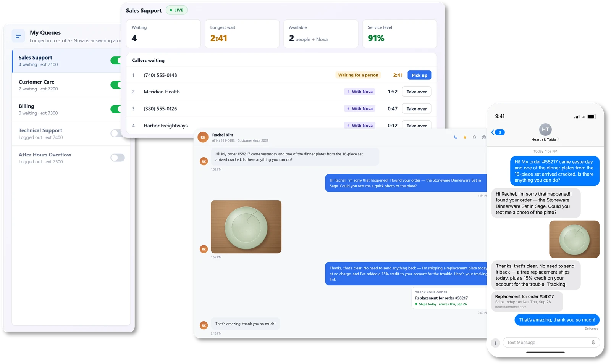Image resolution: width=611 pixels, height=364 pixels.
Task: Enable the Technical Support queue switch
Action: click(116, 133)
